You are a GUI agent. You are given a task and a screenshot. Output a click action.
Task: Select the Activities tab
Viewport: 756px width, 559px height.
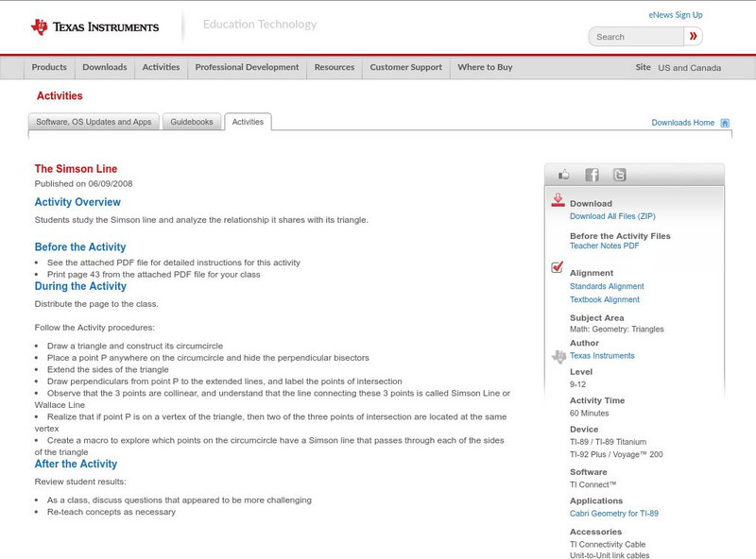[x=248, y=121]
